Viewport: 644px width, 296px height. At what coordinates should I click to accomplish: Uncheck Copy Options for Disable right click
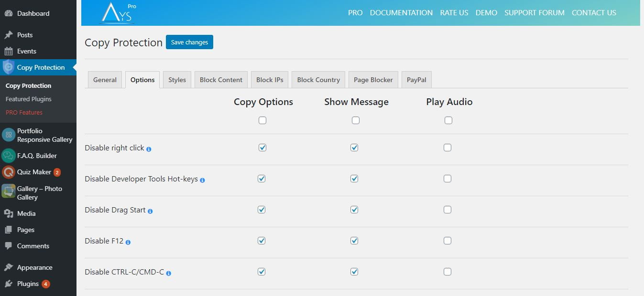pos(262,148)
